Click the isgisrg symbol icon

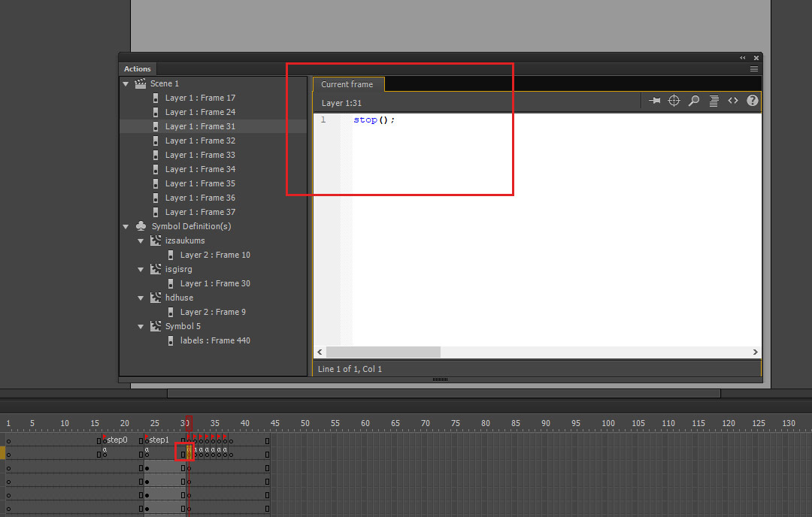(156, 269)
